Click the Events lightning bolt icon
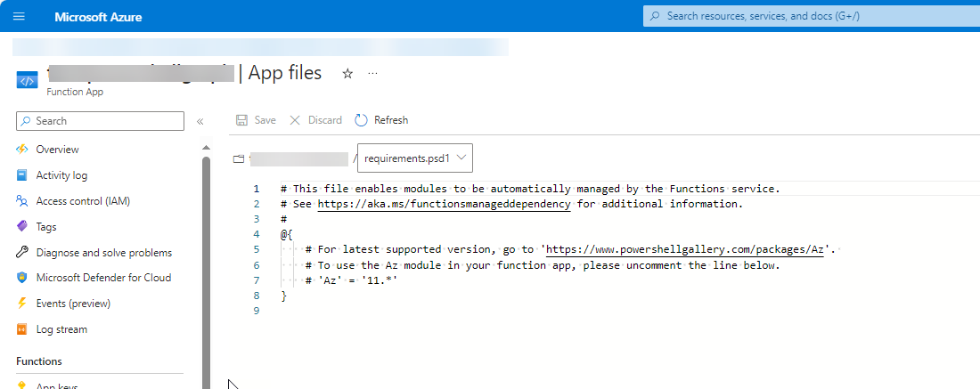The height and width of the screenshot is (389, 980). coord(22,304)
